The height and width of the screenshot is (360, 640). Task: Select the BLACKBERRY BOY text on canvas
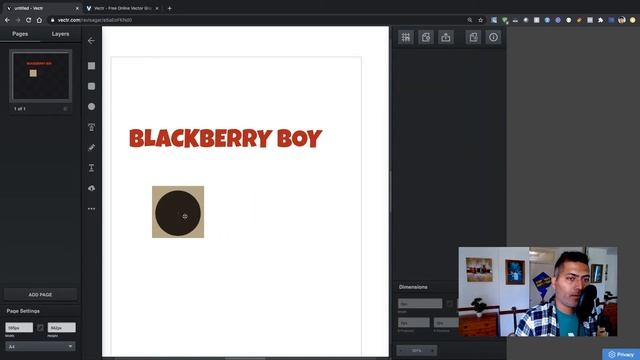click(226, 138)
